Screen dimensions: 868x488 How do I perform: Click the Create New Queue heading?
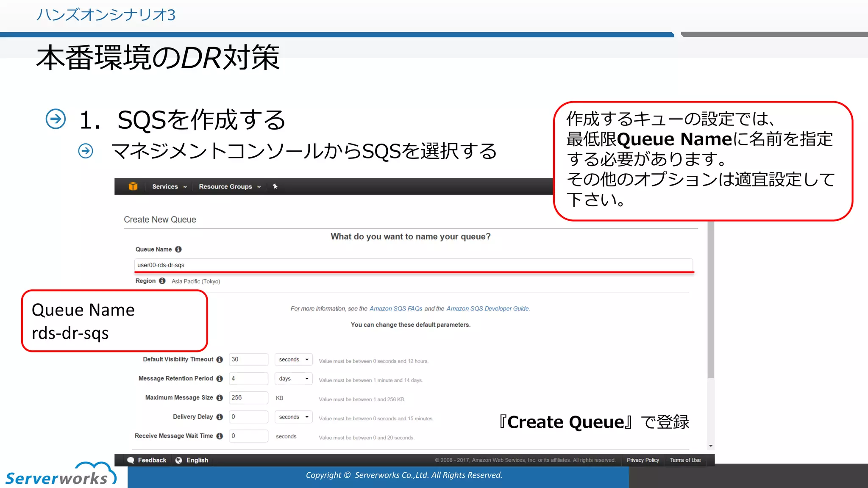tap(160, 219)
